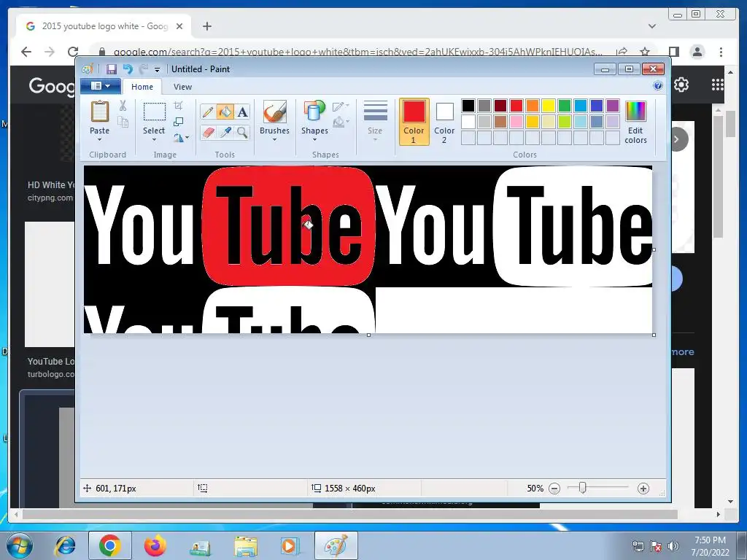Expand the Rotate dropdown arrow
The height and width of the screenshot is (560, 747).
[x=187, y=138]
